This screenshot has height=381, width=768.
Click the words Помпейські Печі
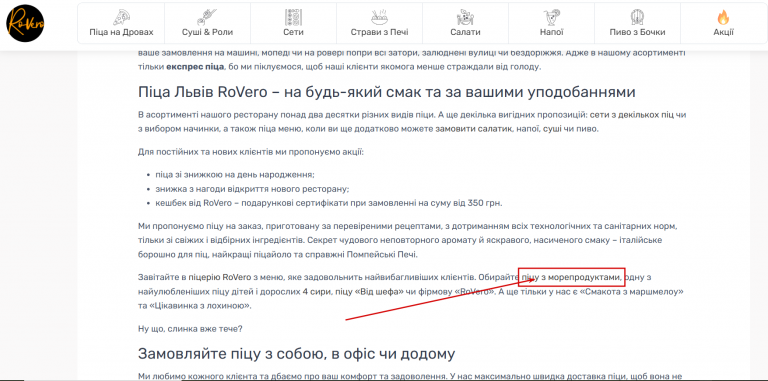(x=381, y=255)
